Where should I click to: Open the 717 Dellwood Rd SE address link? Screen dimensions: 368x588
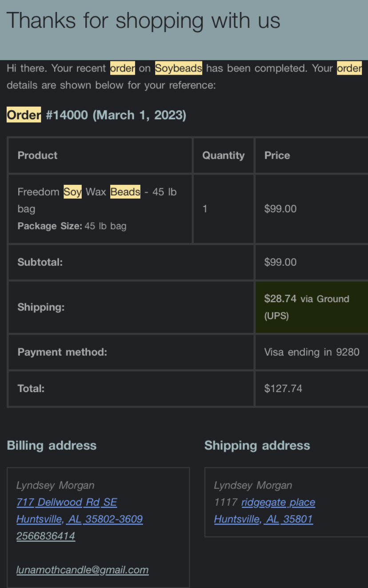tap(67, 502)
